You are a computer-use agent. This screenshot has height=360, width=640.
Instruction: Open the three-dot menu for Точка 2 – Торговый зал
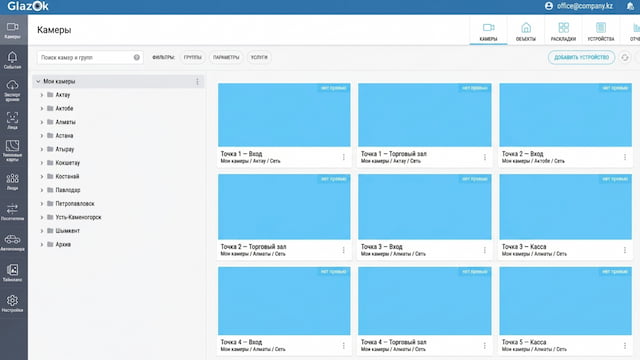point(344,250)
